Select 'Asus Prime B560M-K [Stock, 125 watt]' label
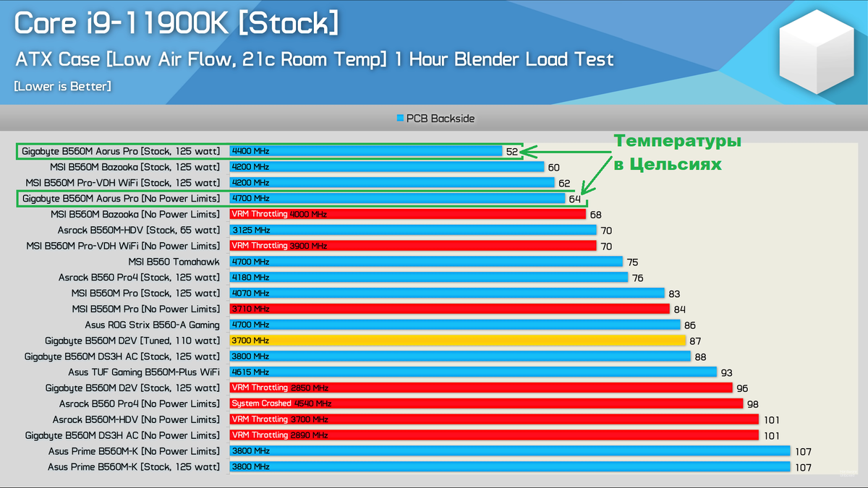The height and width of the screenshot is (488, 868). [x=134, y=467]
